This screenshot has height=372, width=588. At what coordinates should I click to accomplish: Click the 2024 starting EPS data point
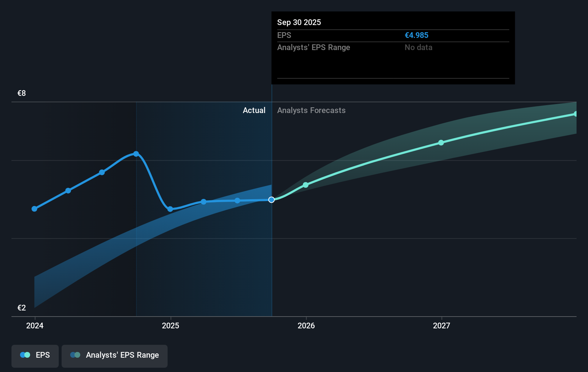[x=34, y=209]
